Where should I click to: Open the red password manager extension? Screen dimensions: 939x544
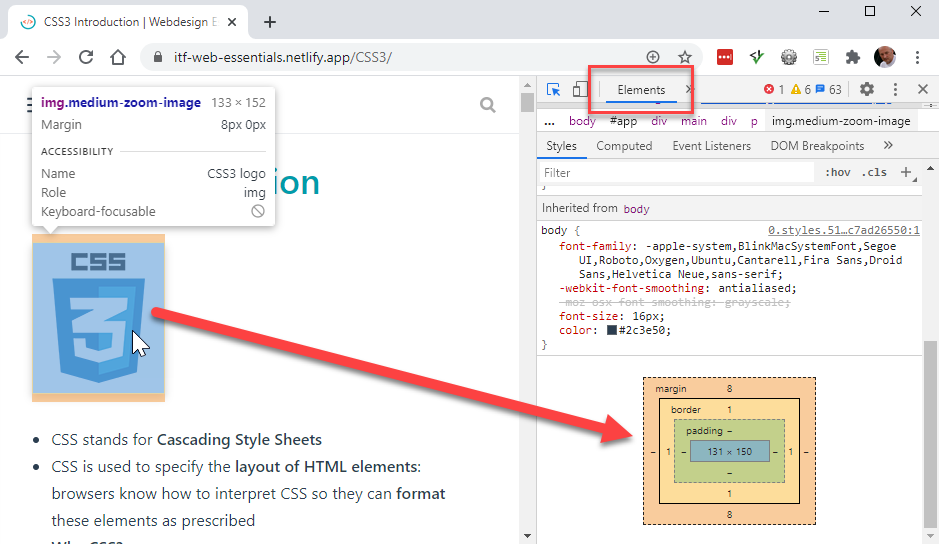pos(725,57)
